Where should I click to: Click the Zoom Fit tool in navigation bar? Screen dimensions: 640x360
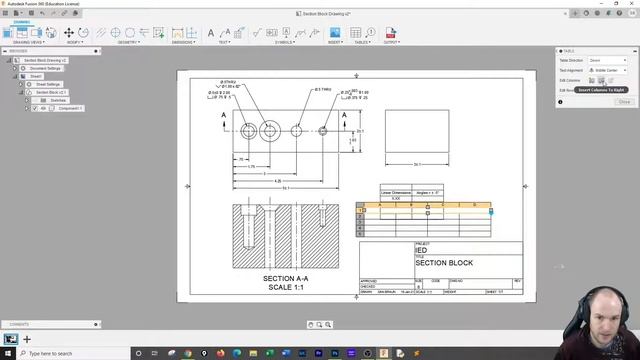328,324
